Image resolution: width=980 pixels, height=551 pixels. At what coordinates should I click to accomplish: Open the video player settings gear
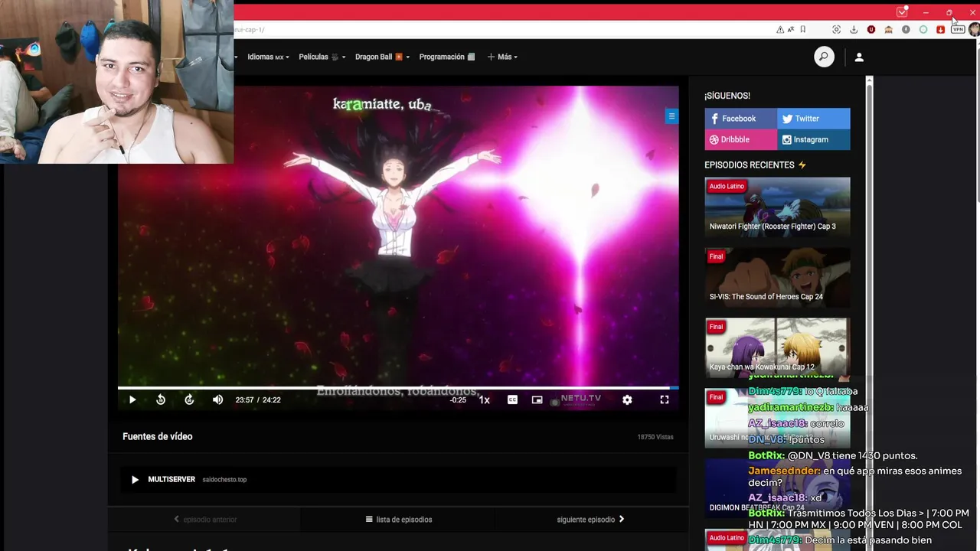click(x=627, y=399)
